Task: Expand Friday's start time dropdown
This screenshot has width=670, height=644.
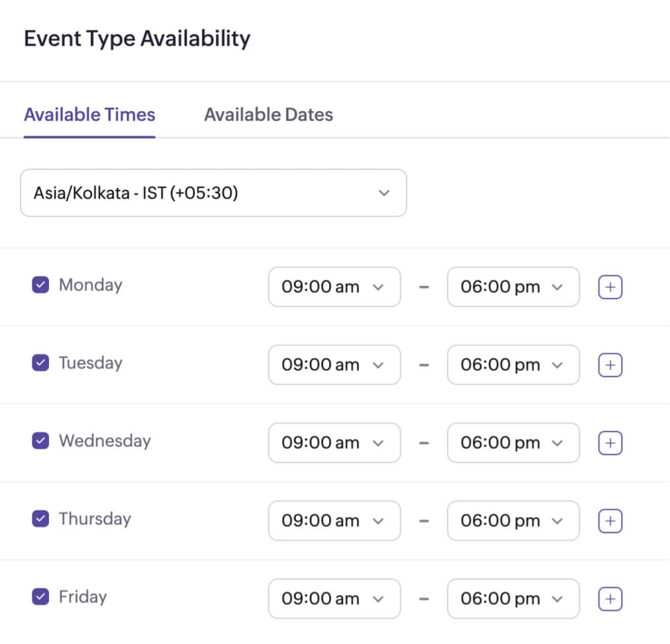Action: [334, 599]
